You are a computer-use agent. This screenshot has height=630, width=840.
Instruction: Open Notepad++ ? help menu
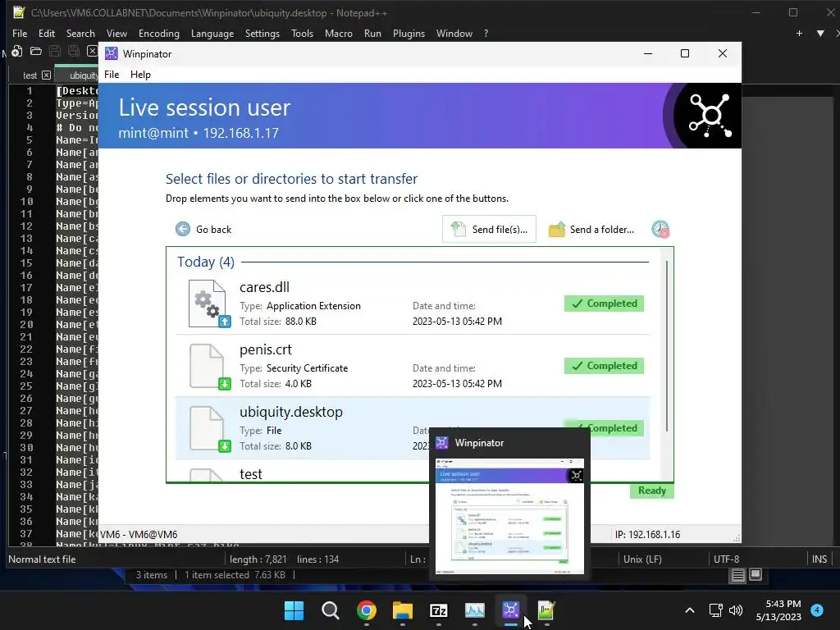click(486, 33)
